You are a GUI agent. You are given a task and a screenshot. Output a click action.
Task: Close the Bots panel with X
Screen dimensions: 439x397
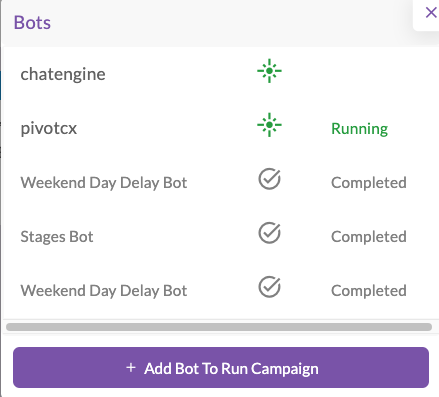[431, 13]
